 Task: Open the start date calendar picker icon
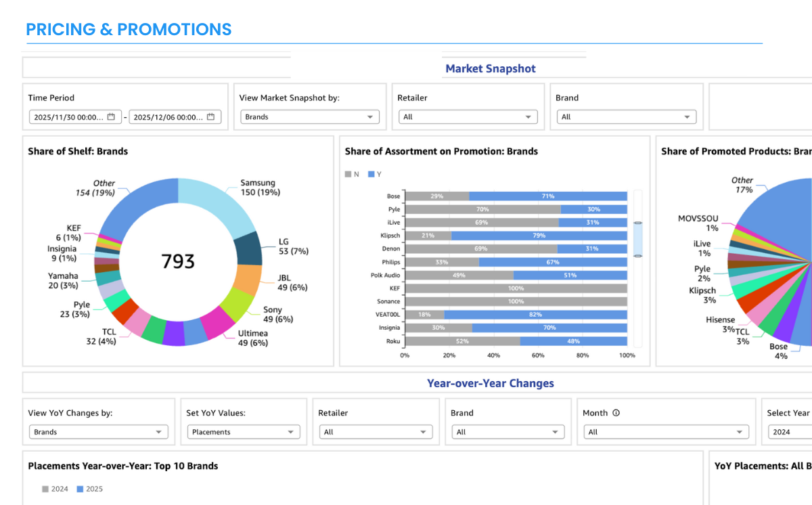click(111, 117)
